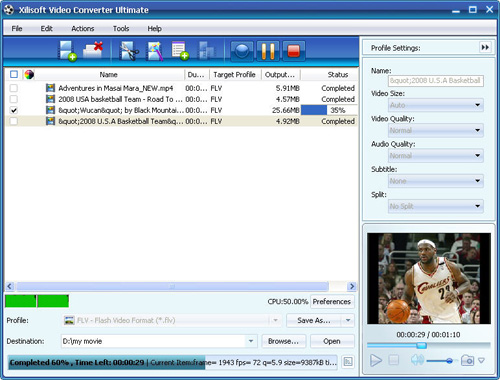Viewport: 500px width, 380px height.
Task: Sort by the Status column header
Action: [337, 74]
